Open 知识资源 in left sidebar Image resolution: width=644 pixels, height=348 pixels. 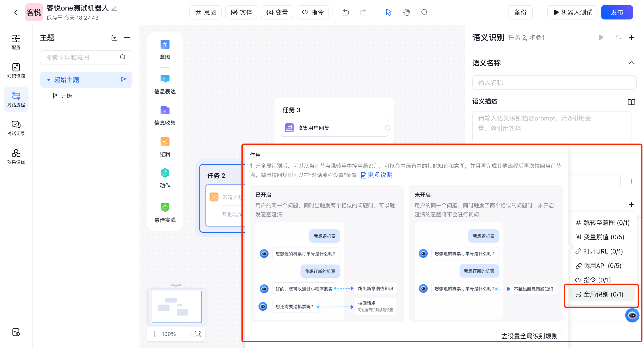(16, 71)
